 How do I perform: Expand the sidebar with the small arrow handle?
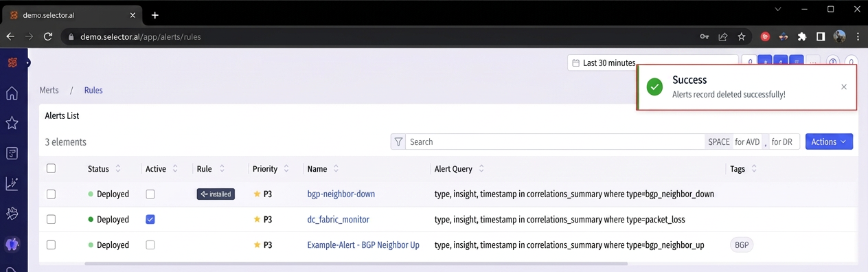(x=28, y=63)
